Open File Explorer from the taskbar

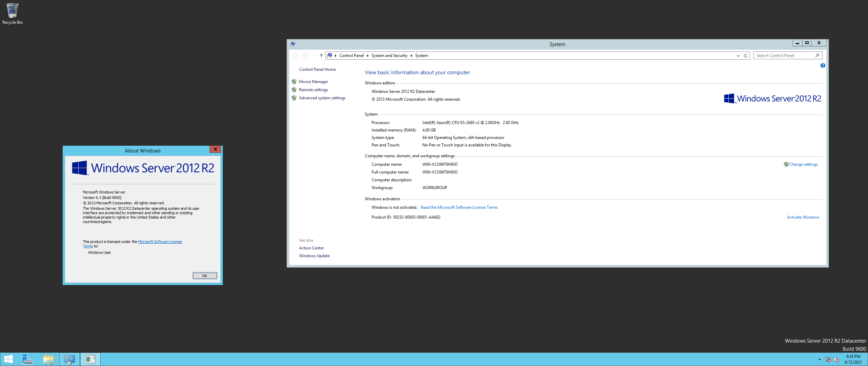pyautogui.click(x=48, y=359)
